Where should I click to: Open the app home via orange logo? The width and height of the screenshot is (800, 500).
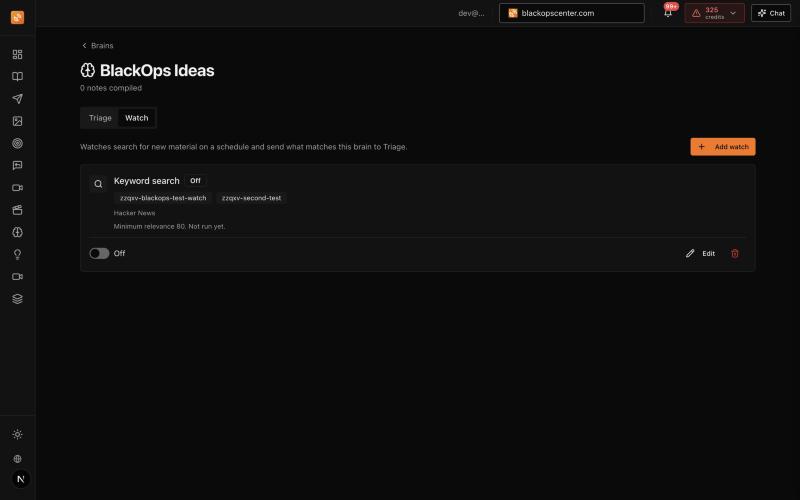[17, 17]
